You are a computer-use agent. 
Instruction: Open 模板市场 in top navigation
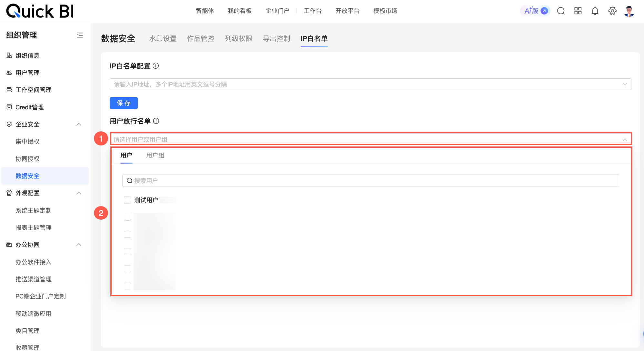385,11
